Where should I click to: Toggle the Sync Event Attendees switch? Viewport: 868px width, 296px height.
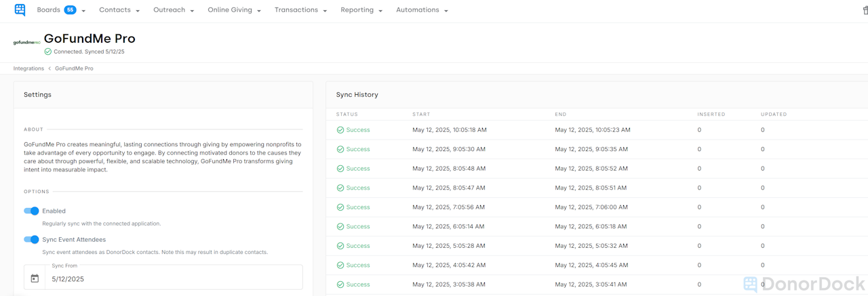31,239
